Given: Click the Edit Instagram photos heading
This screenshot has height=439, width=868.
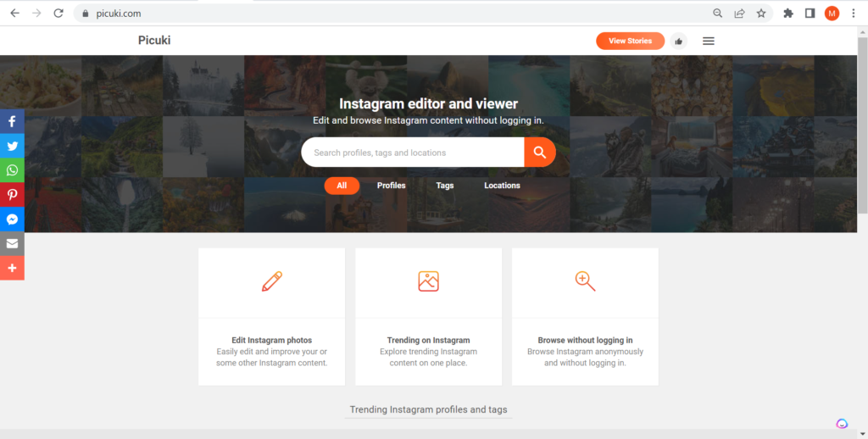Looking at the screenshot, I should tap(272, 341).
